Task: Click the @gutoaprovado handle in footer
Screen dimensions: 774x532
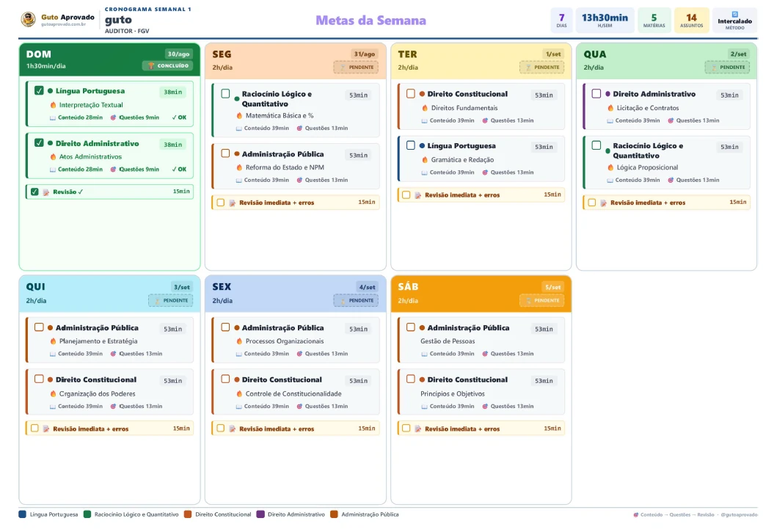Action: 739,514
